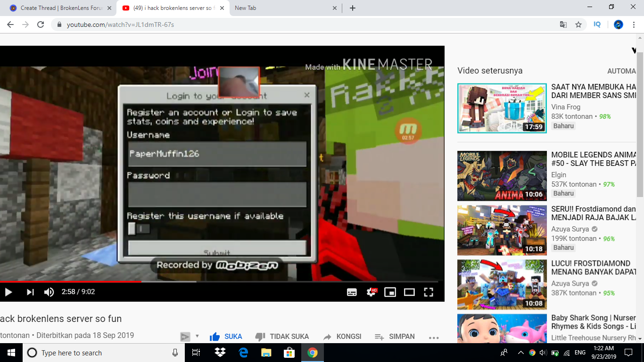Open Microsoft Store from taskbar
The image size is (644, 362).
pos(289,353)
